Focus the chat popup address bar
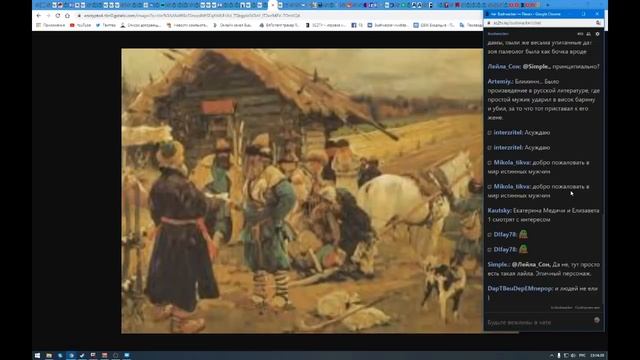 542,23
